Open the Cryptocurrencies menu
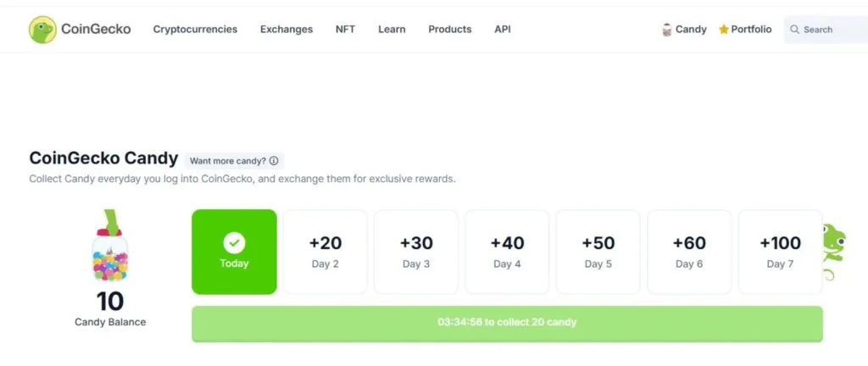This screenshot has height=366, width=868. tap(195, 30)
